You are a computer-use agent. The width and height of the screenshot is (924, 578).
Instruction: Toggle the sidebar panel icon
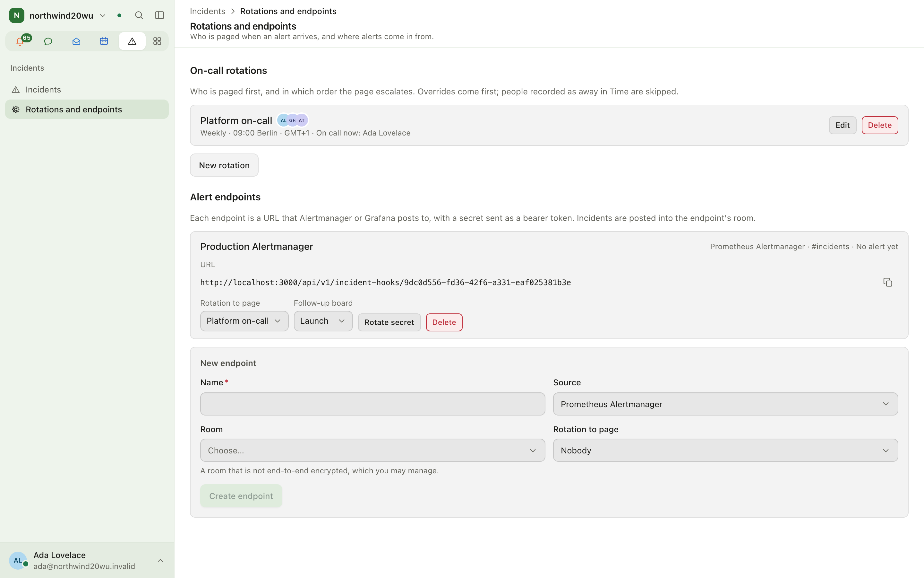pyautogui.click(x=159, y=15)
